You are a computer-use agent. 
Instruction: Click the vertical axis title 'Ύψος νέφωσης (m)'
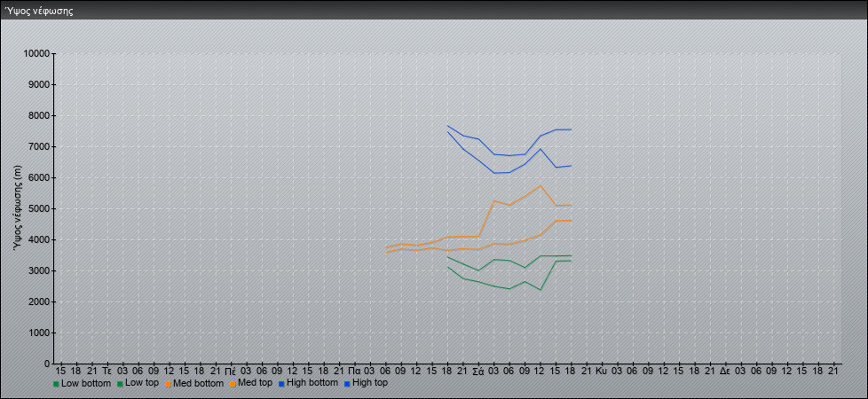(18, 208)
